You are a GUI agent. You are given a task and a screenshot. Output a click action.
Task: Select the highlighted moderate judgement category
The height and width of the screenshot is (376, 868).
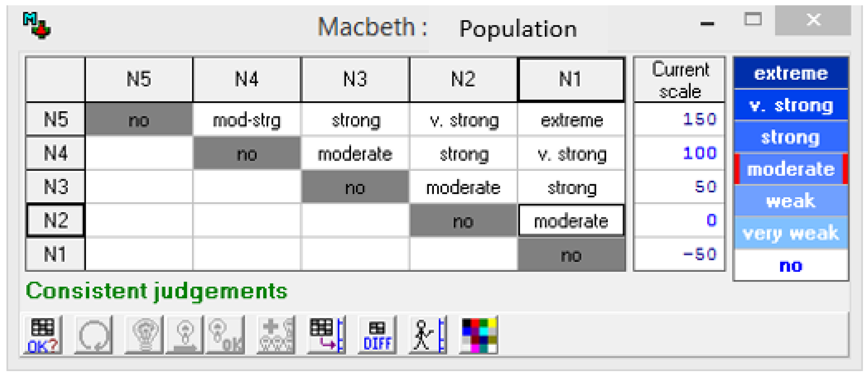coord(791,169)
